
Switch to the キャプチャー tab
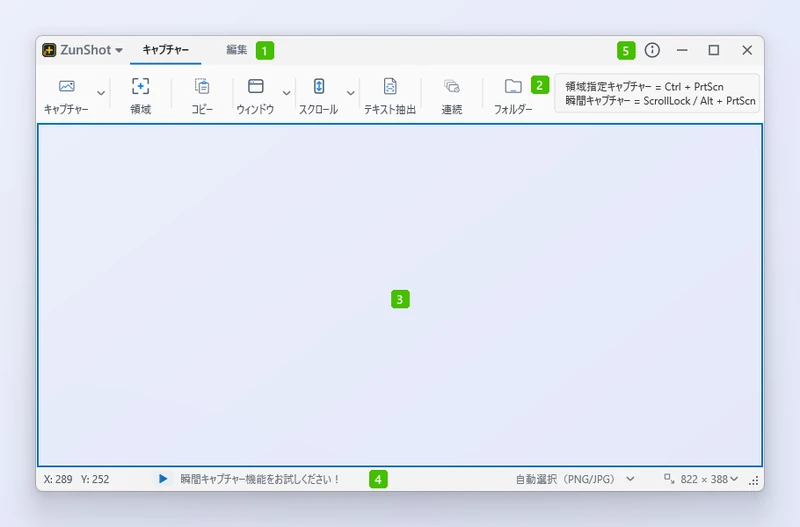coord(165,50)
